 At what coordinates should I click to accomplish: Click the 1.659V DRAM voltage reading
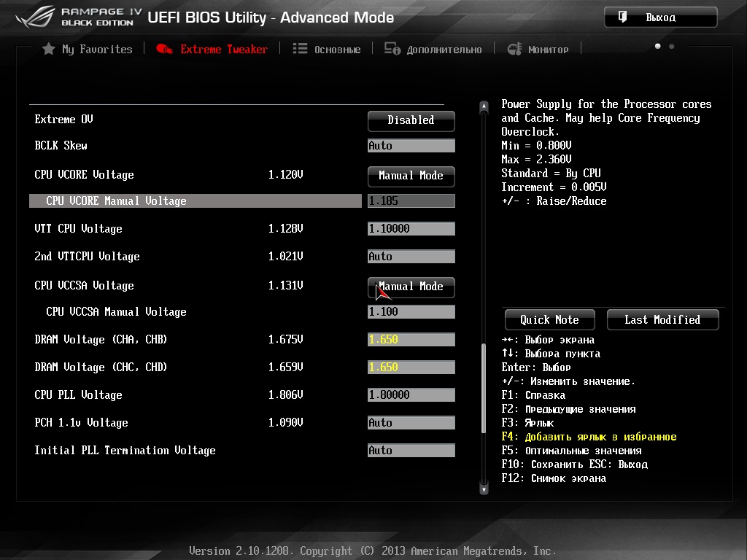point(286,367)
